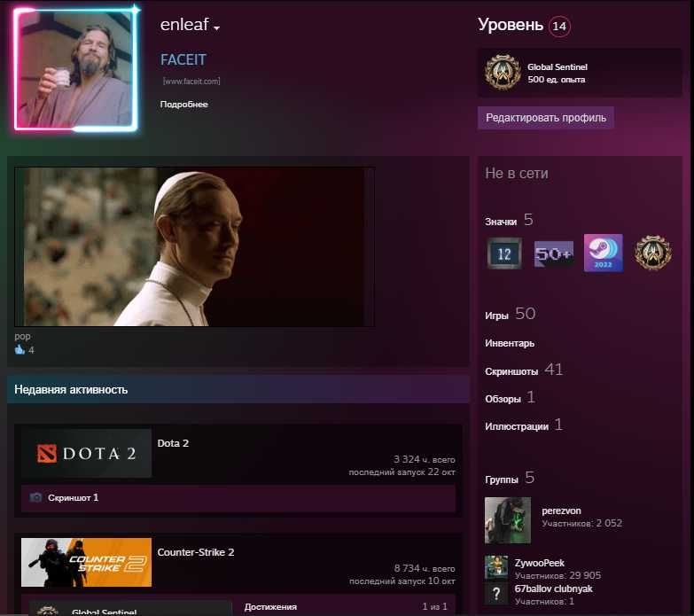The width and height of the screenshot is (694, 616).
Task: Open the Dota 2 game banner
Action: (x=86, y=453)
